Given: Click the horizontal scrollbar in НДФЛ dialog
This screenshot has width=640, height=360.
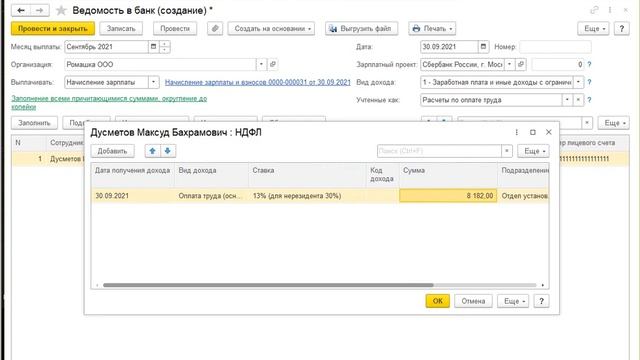Looking at the screenshot, I should point(268,285).
